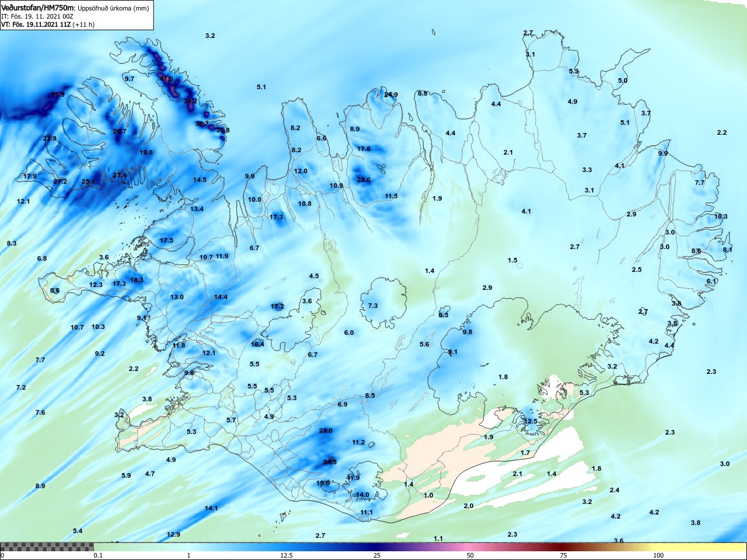Select the 1.7 precipitation value
747x560 pixels.
[x=525, y=453]
